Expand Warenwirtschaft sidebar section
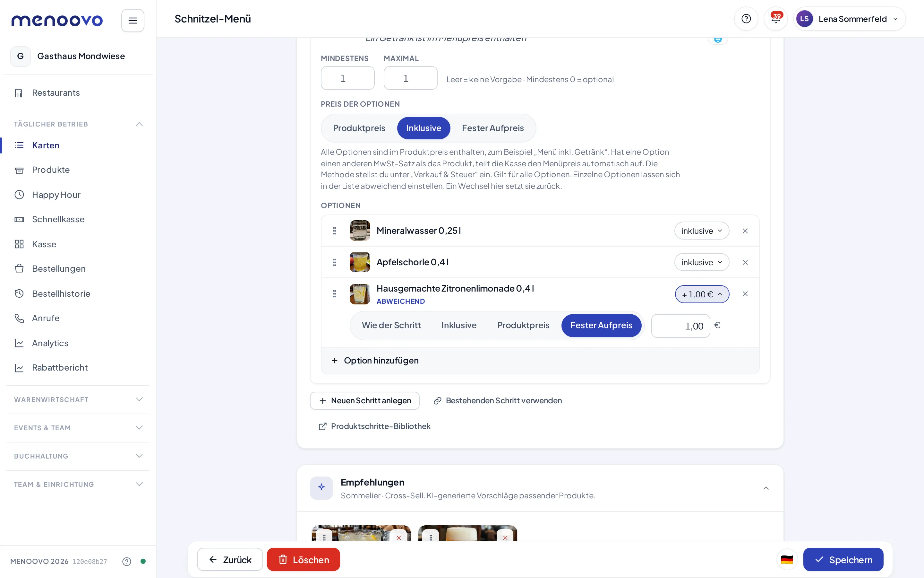This screenshot has width=924, height=578. (78, 399)
